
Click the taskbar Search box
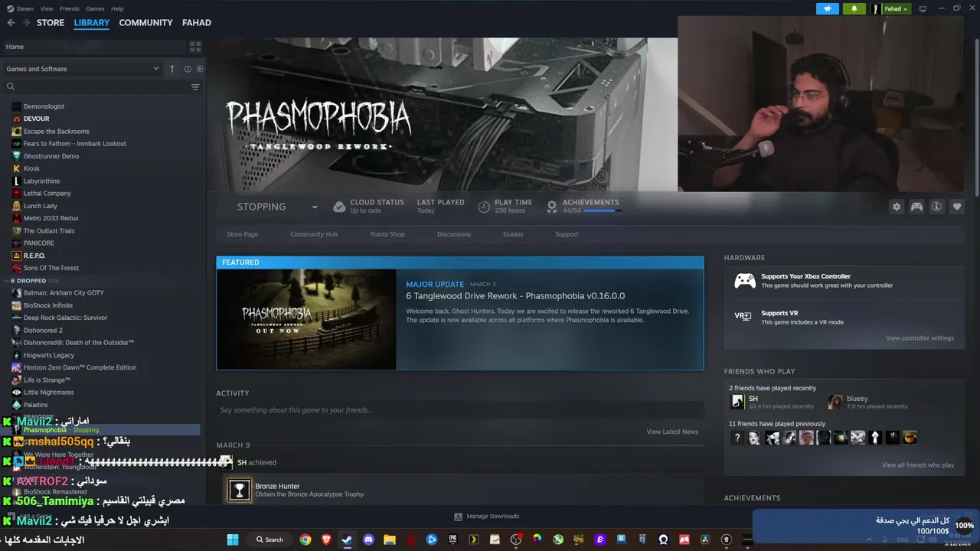[269, 540]
